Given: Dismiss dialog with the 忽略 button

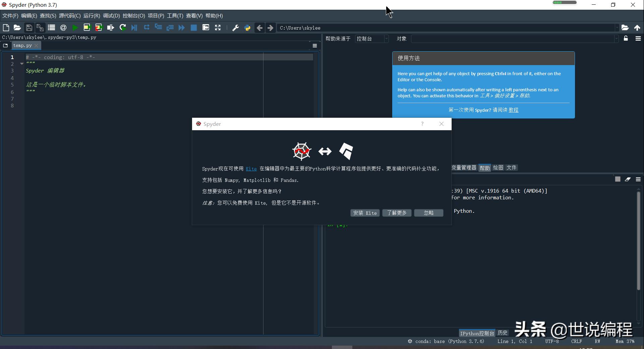Looking at the screenshot, I should click(429, 213).
